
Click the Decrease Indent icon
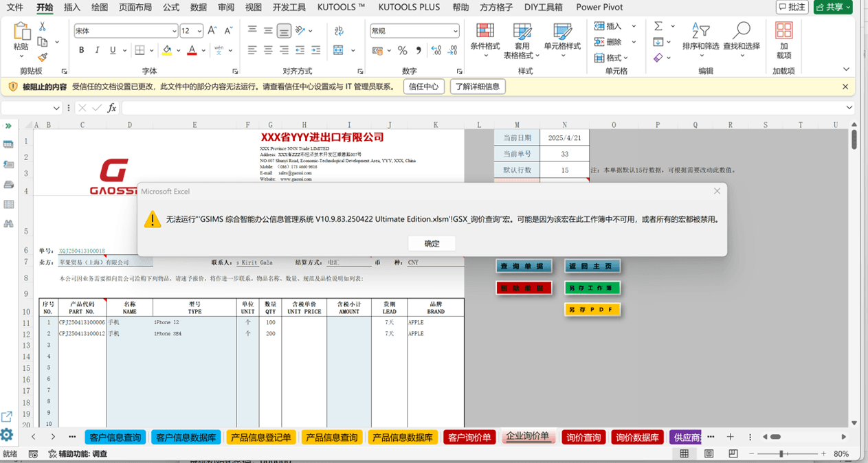click(300, 50)
